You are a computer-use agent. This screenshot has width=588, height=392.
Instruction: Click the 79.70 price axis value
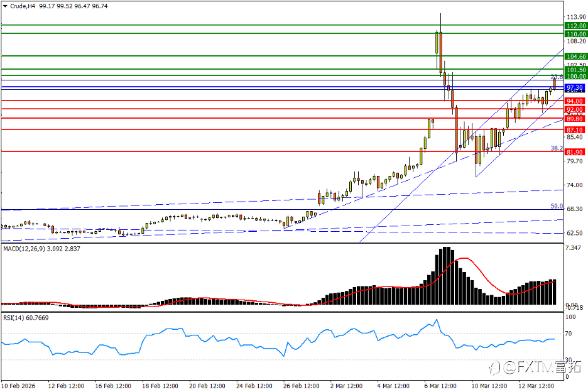(x=575, y=161)
